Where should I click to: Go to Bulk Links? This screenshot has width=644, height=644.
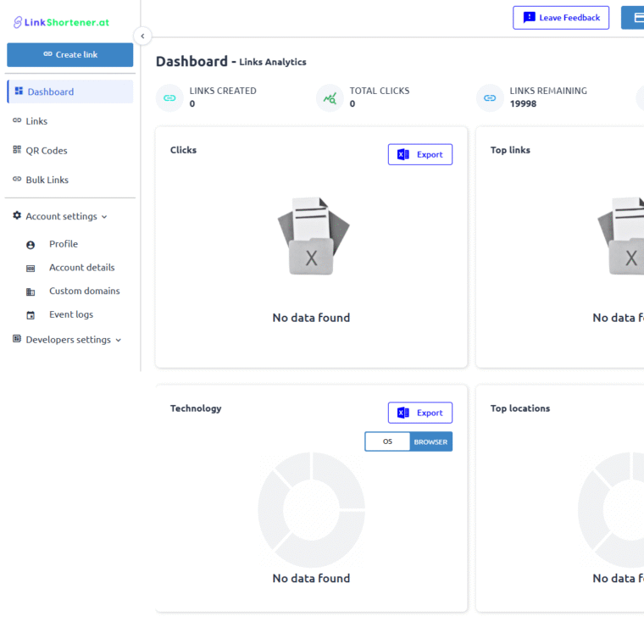[x=47, y=180]
